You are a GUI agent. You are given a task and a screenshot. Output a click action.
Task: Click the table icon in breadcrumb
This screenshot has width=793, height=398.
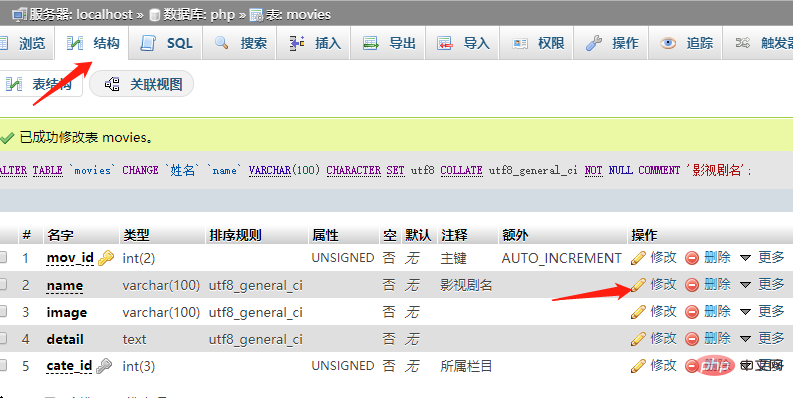[257, 16]
